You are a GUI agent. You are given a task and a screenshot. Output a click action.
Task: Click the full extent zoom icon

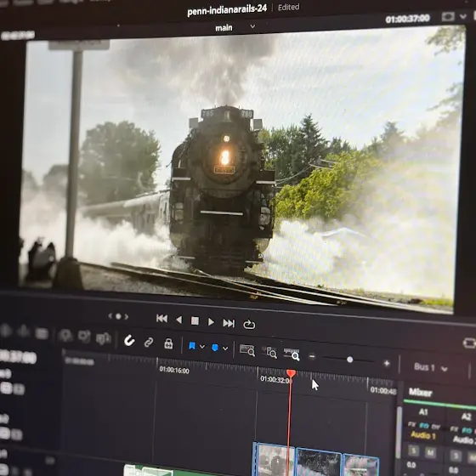pyautogui.click(x=247, y=350)
